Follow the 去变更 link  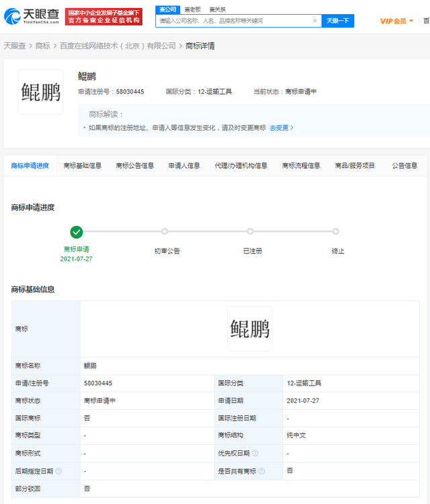(x=282, y=128)
